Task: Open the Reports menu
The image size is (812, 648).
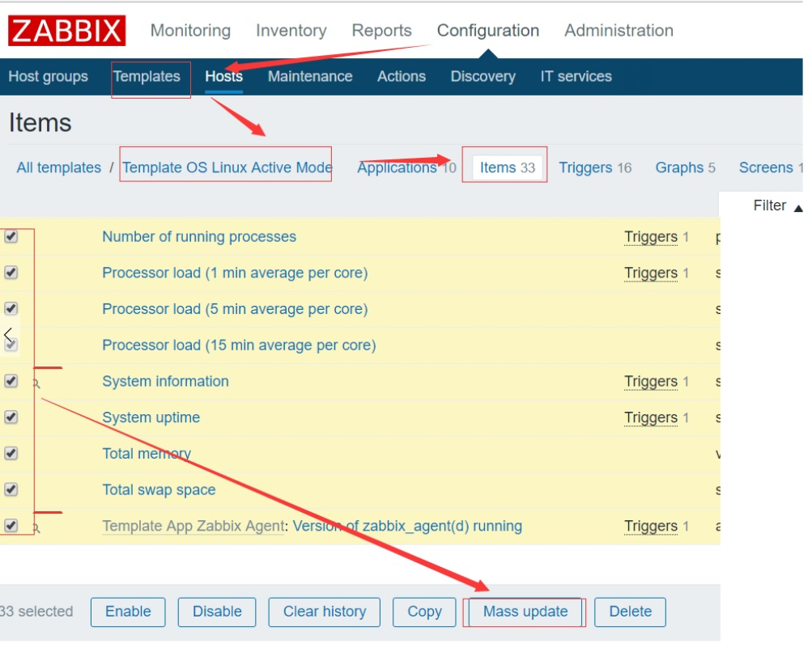Action: tap(381, 31)
